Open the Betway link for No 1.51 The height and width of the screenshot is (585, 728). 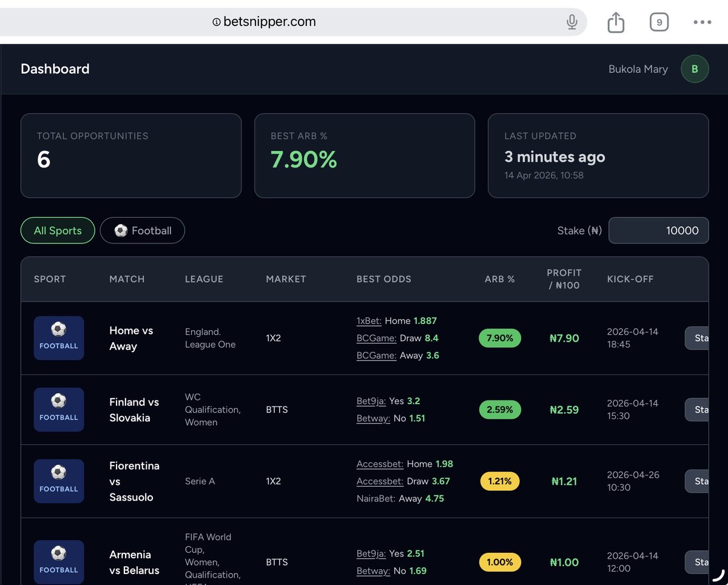click(373, 419)
